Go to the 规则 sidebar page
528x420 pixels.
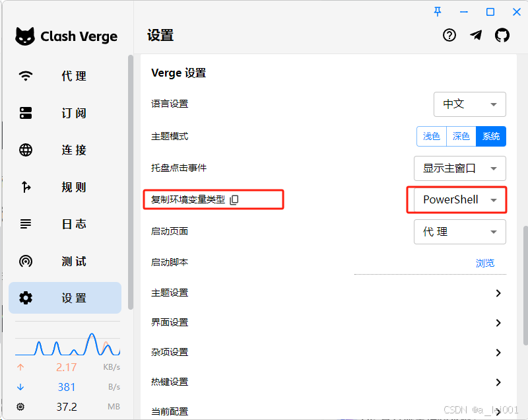click(x=65, y=187)
